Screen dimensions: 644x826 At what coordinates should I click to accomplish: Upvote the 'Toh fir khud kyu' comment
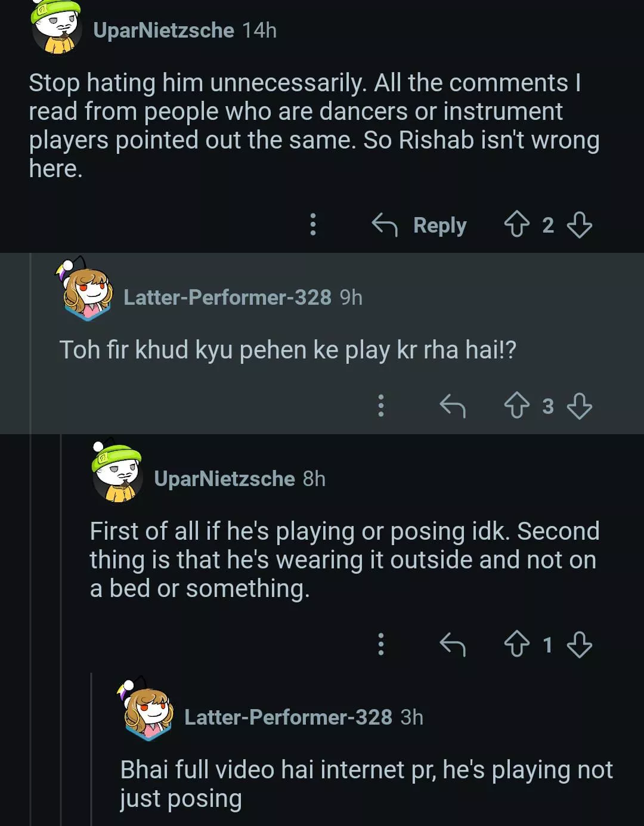[x=516, y=406]
